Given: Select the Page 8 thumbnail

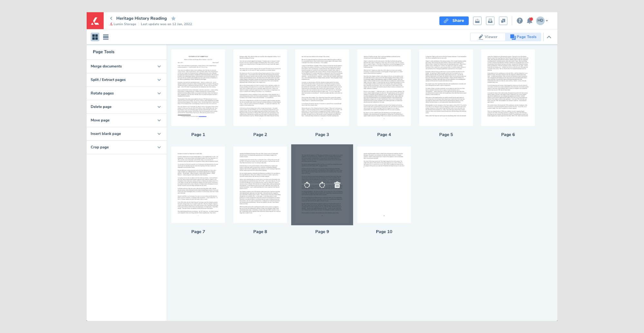Looking at the screenshot, I should coord(260,185).
